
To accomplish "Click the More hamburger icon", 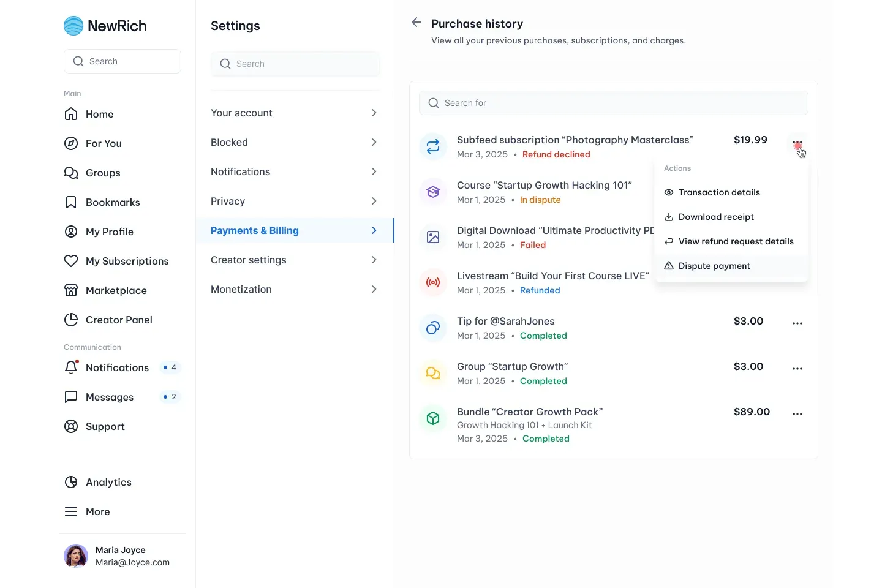I will click(x=71, y=511).
